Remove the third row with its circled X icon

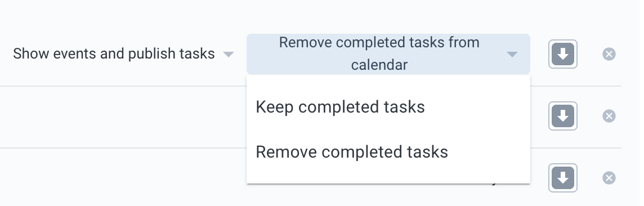(x=609, y=178)
